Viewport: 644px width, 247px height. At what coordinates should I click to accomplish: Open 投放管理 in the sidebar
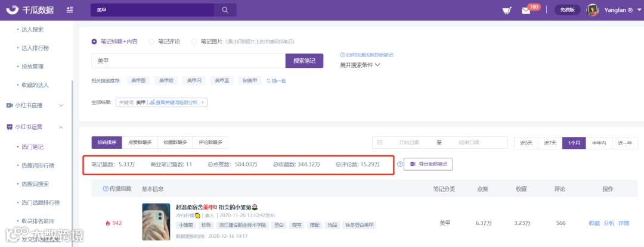[32, 66]
